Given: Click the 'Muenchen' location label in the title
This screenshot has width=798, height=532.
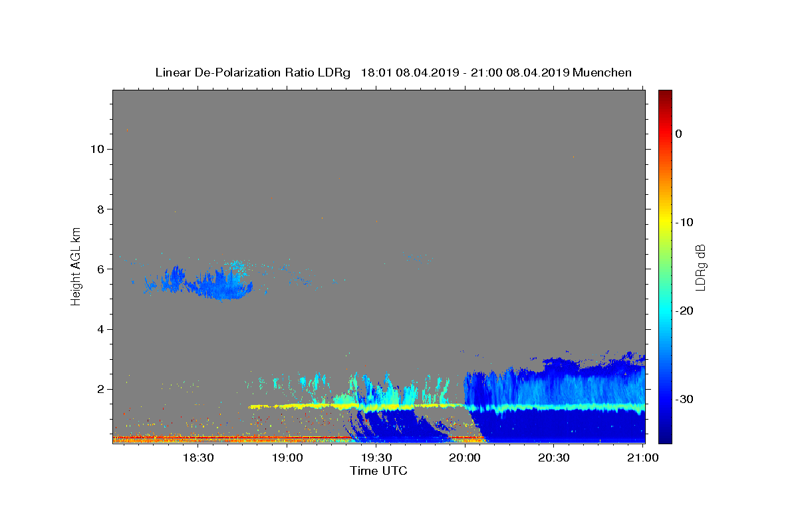Looking at the screenshot, I should pos(602,72).
